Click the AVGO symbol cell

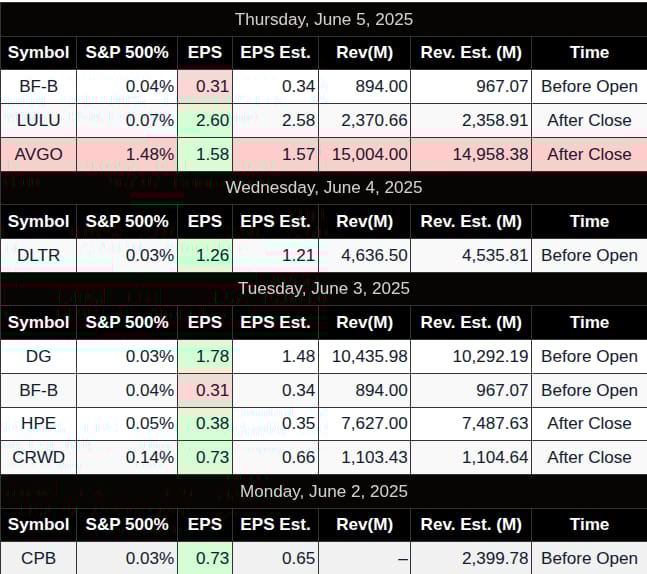tap(38, 154)
